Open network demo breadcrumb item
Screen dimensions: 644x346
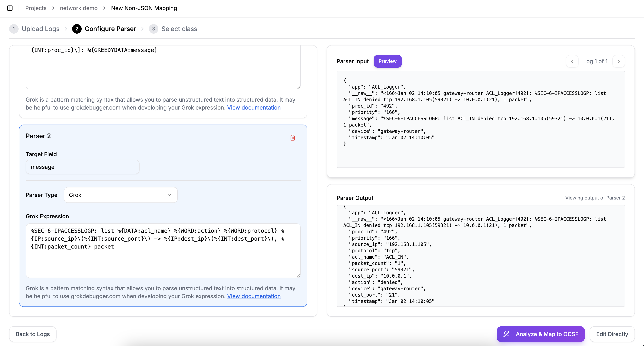(78, 8)
